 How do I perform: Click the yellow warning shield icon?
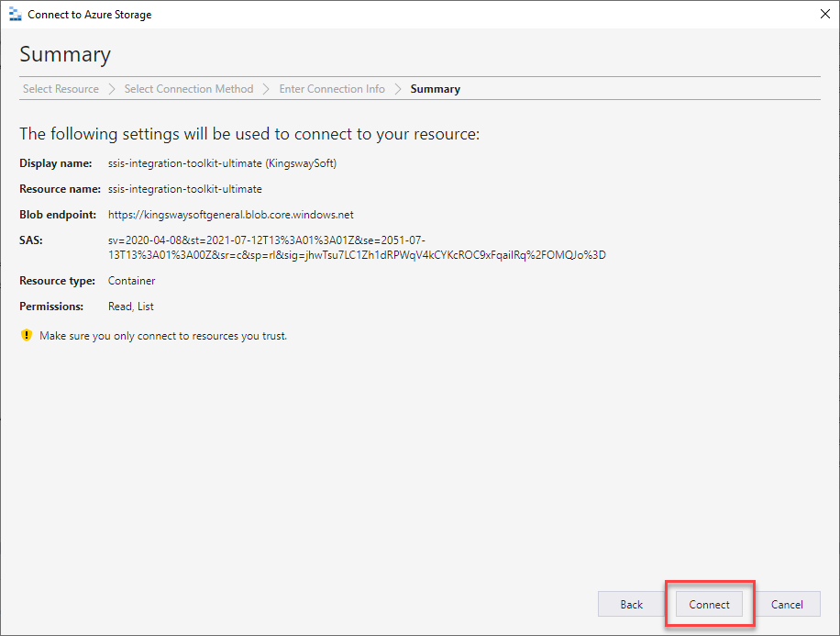point(27,335)
